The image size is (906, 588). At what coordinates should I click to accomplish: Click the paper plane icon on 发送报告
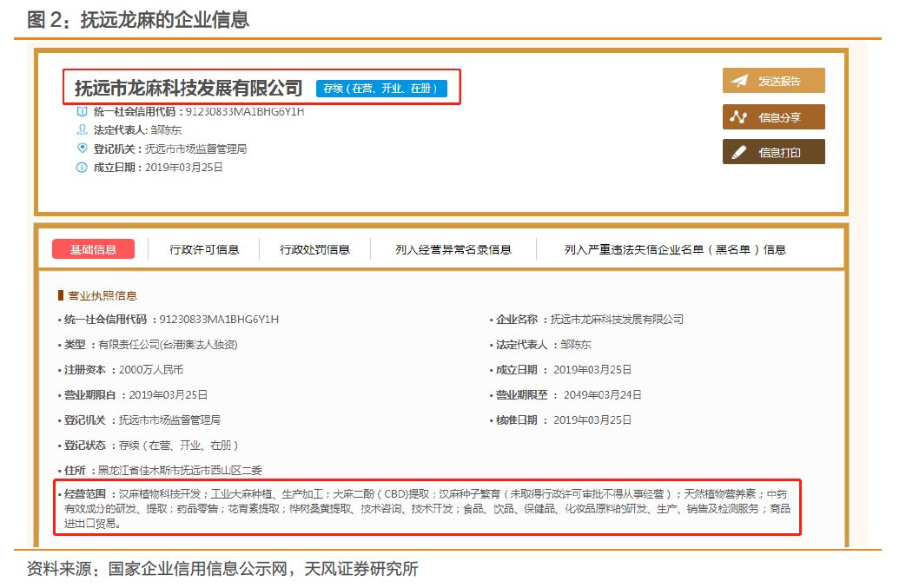click(x=739, y=81)
